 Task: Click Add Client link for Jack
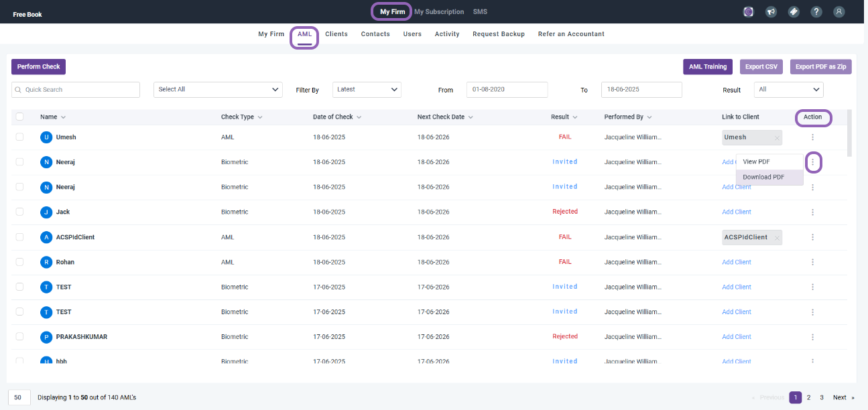point(737,212)
